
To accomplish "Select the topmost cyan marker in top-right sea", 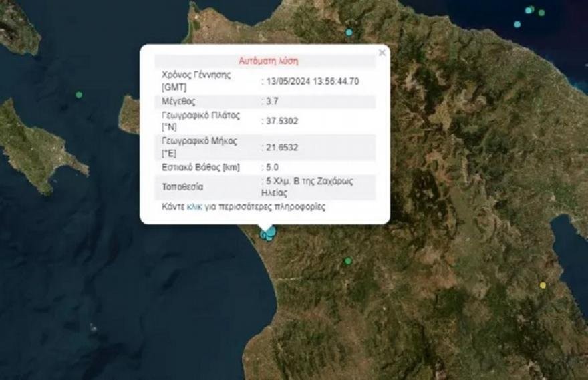I will pyautogui.click(x=529, y=10).
